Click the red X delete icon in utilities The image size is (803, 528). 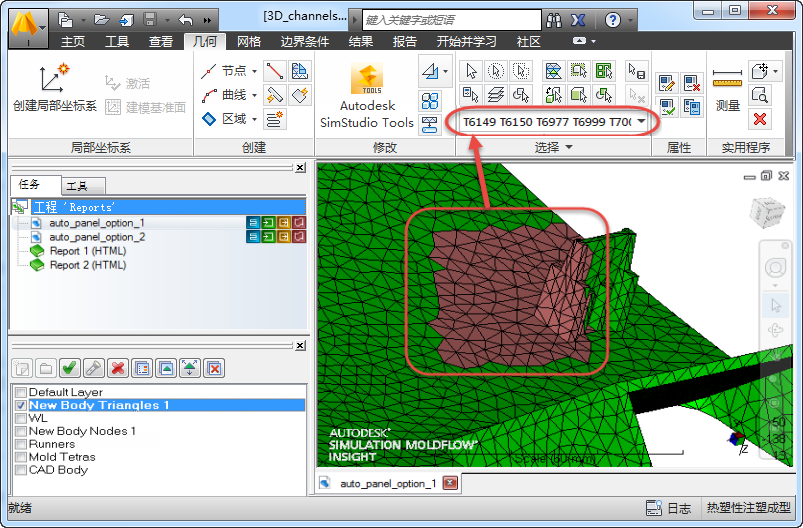pos(760,119)
